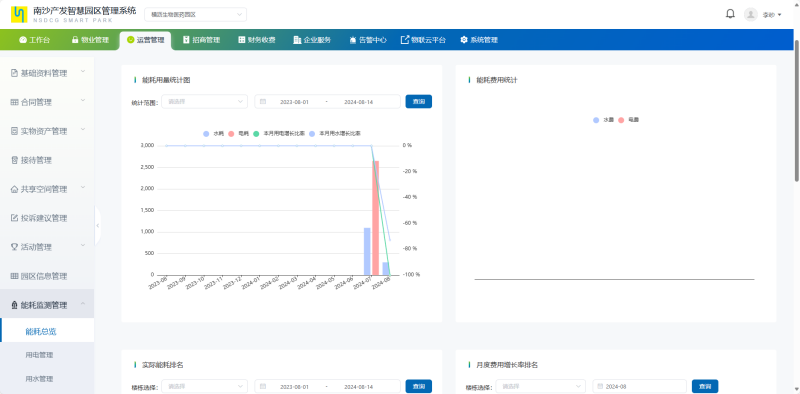Click the 共享空间管理 house icon
The width and height of the screenshot is (800, 394).
pos(14,189)
